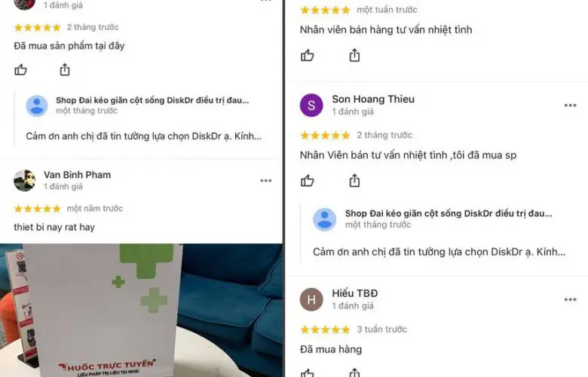
Task: Open more options for Van Binh Pham's review
Action: 266,181
